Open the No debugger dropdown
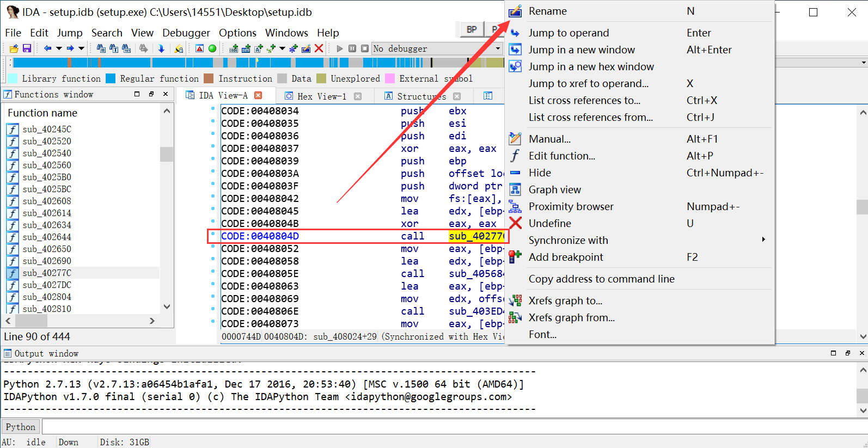 coord(437,48)
